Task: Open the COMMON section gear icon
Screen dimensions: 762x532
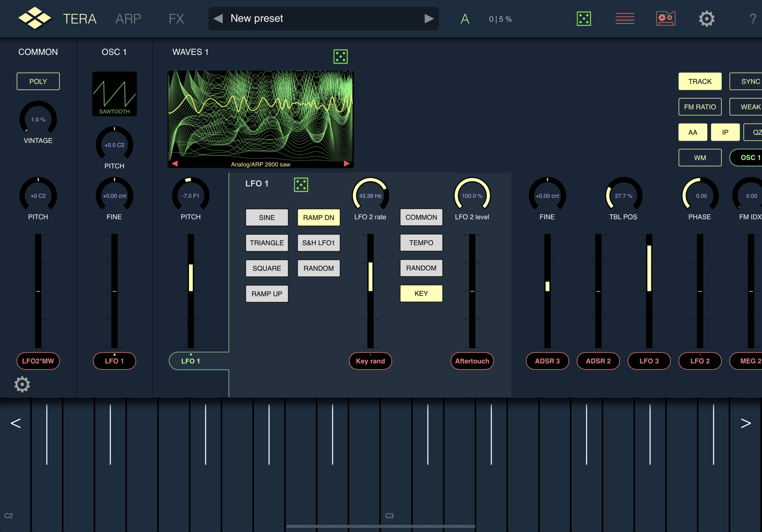Action: (x=22, y=384)
